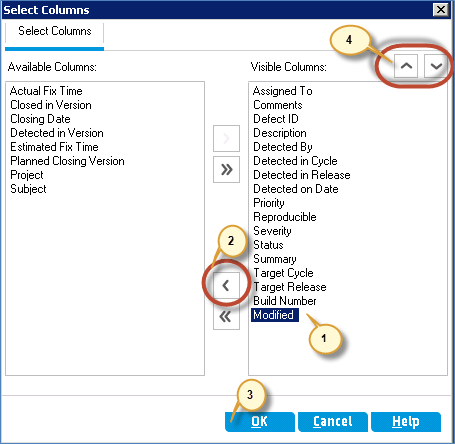The image size is (455, 444).
Task: Select the highlighted Modified column
Action: point(275,315)
